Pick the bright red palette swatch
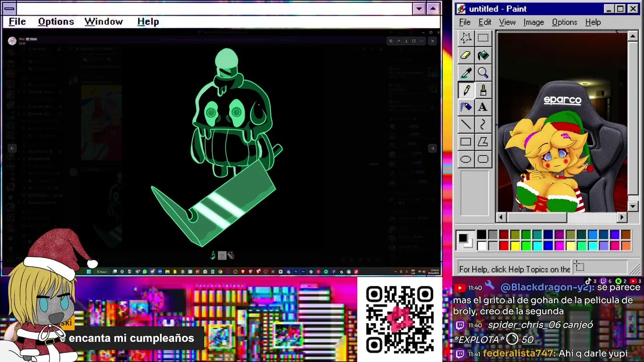This screenshot has height=362, width=644. [504, 246]
